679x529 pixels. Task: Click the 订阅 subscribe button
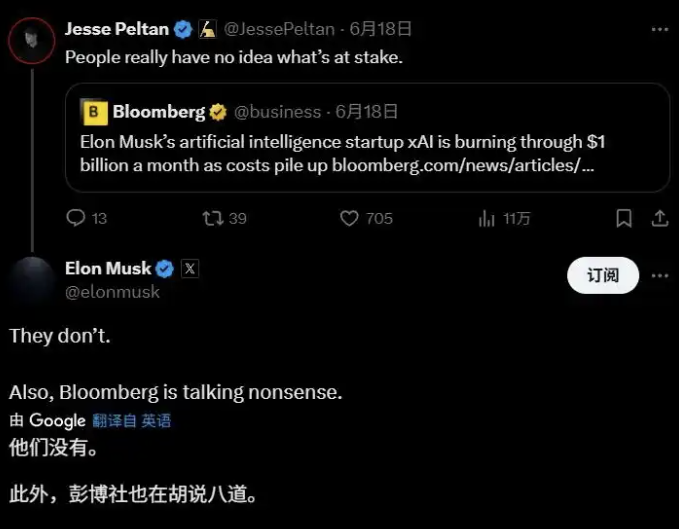pos(603,275)
